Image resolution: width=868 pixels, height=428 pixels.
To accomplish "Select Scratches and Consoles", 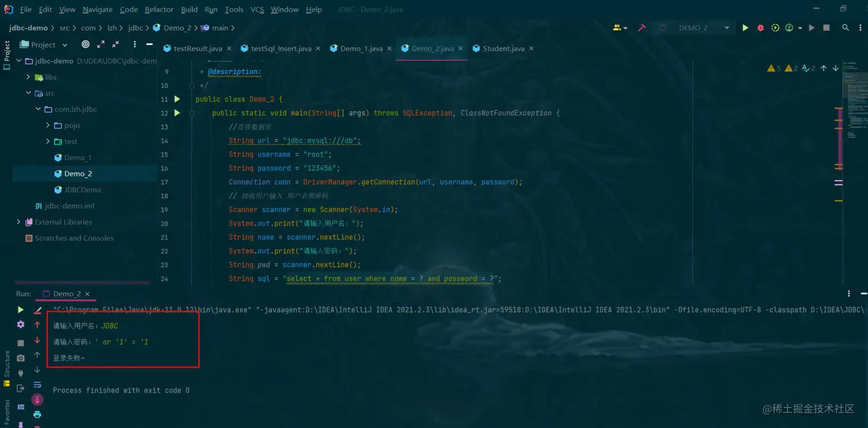I will pos(74,238).
